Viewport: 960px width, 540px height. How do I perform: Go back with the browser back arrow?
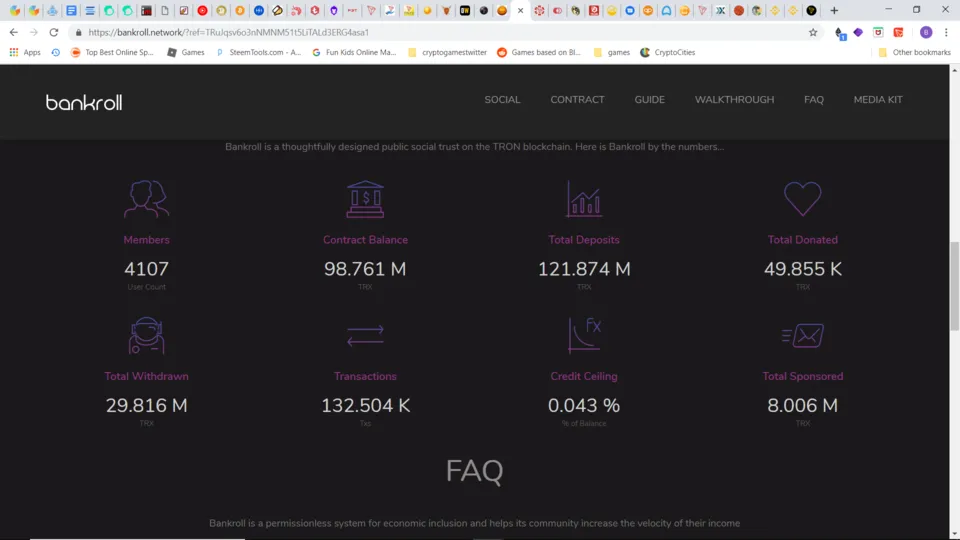click(x=13, y=32)
